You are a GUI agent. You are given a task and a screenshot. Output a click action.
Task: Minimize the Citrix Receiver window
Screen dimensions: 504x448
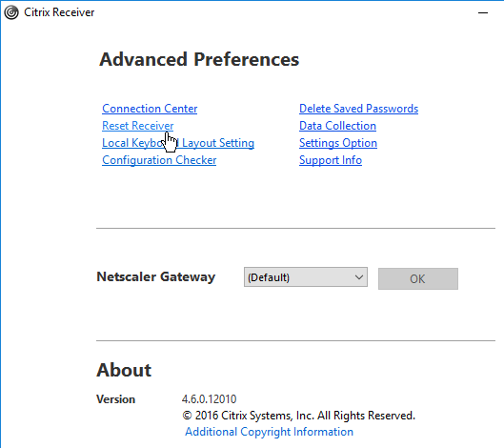[x=483, y=12]
